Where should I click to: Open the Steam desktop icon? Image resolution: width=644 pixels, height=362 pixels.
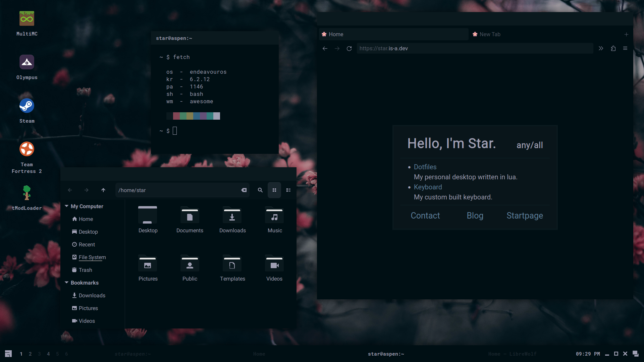[27, 106]
